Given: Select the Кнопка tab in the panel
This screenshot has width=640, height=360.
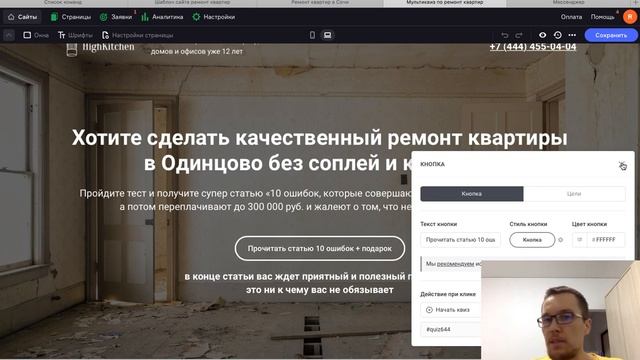Looking at the screenshot, I should (472, 194).
